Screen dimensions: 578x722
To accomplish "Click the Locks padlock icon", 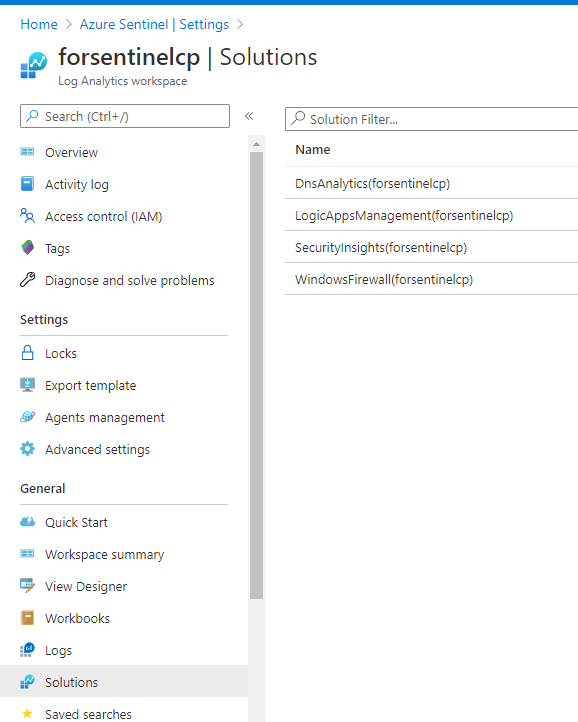I will (27, 353).
